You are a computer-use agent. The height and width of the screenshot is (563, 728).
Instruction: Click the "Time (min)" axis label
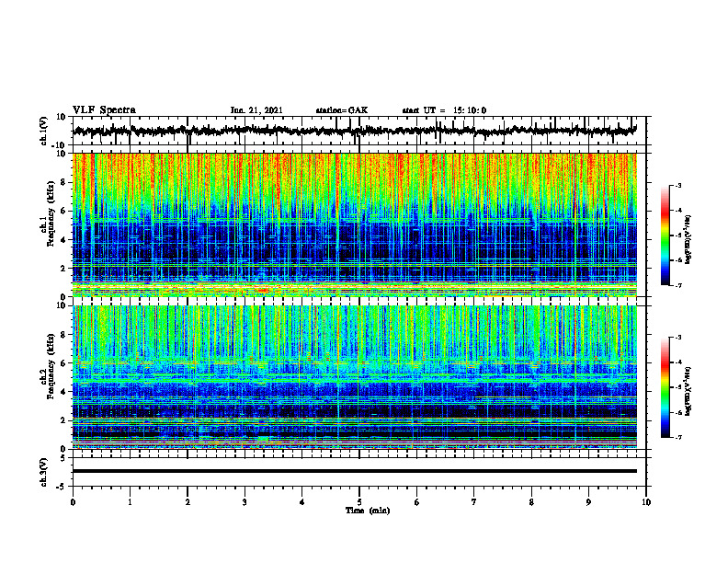point(368,511)
